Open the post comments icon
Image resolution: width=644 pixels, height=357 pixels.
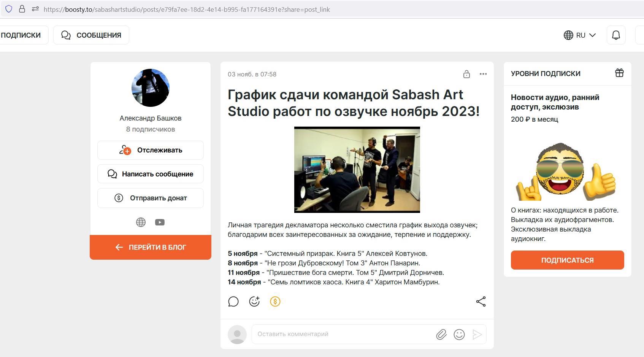[x=233, y=301]
